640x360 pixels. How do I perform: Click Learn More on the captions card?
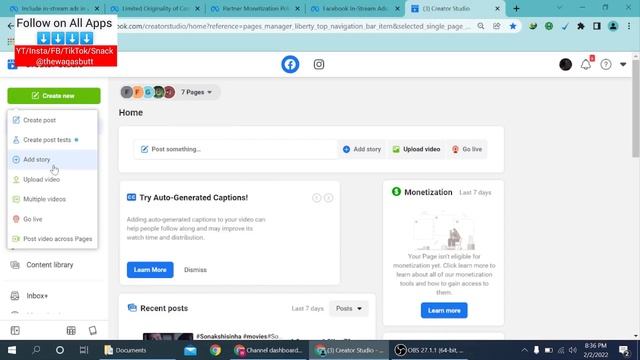[150, 270]
